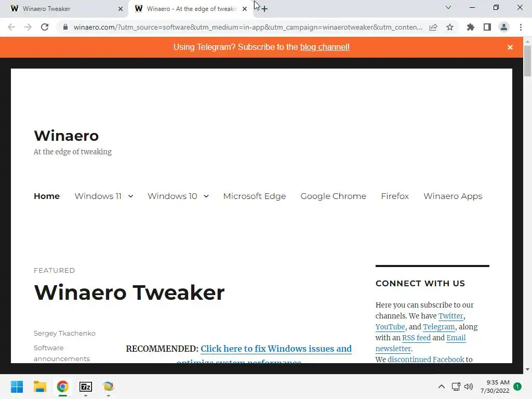Click 'Click here to fix Windows issues' link
This screenshot has width=532, height=399.
pos(276,349)
